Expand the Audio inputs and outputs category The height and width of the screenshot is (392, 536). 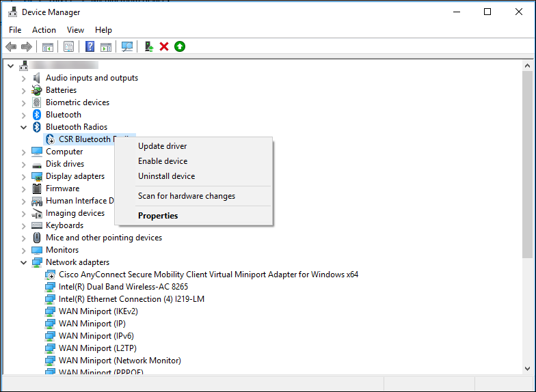(24, 78)
